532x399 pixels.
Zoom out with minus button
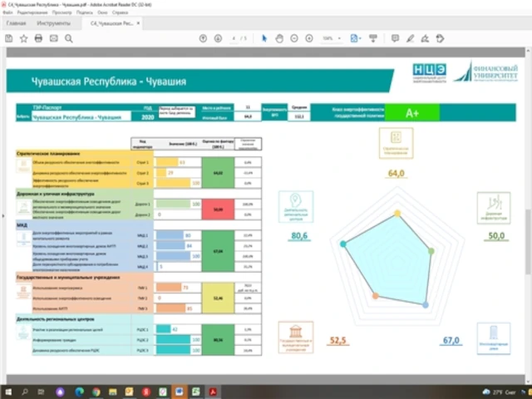294,38
